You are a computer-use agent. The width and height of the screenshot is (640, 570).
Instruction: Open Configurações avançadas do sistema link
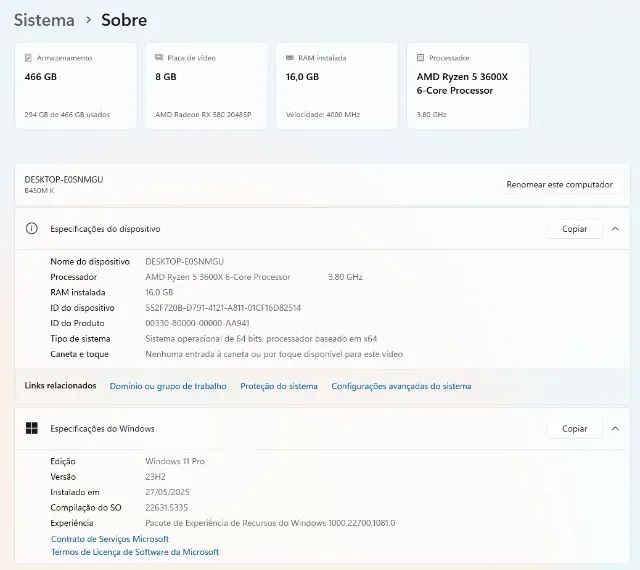coord(401,386)
